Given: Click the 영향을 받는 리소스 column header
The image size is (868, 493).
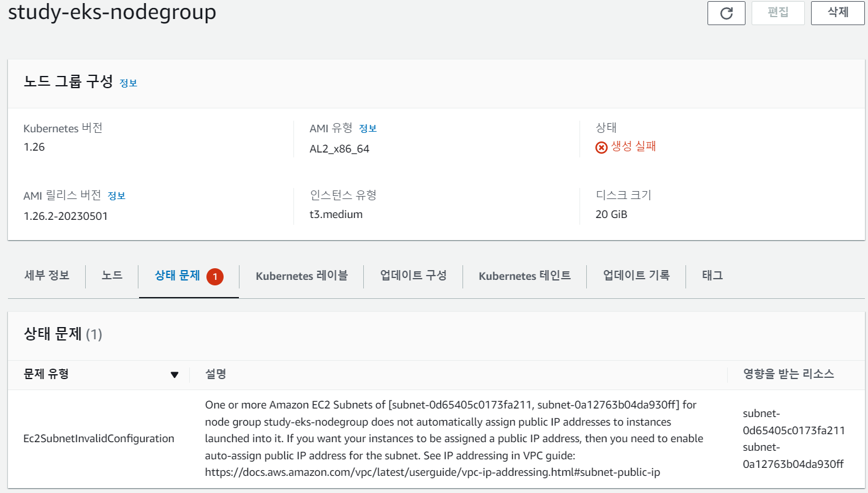Looking at the screenshot, I should 788,374.
